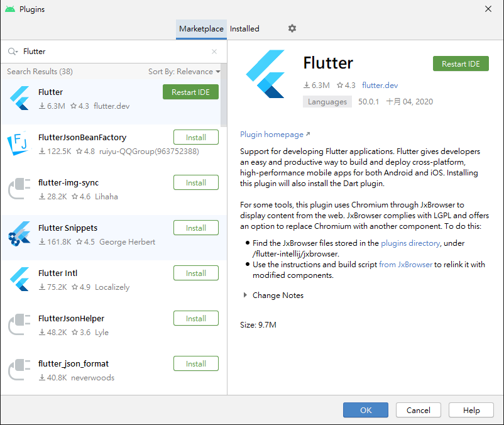Click the FlutterJsonBeanFactory FJ icon
Screen dimensions: 504x425
[19, 143]
